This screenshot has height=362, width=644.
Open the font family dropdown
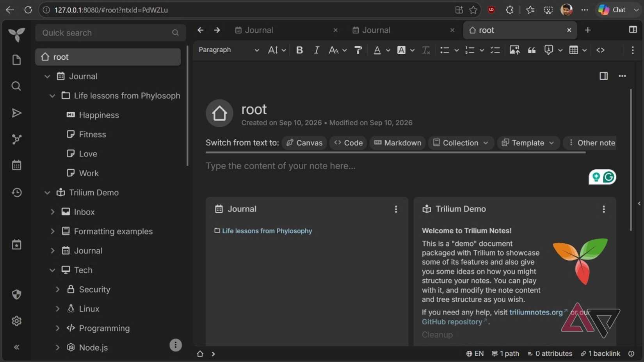tap(338, 50)
